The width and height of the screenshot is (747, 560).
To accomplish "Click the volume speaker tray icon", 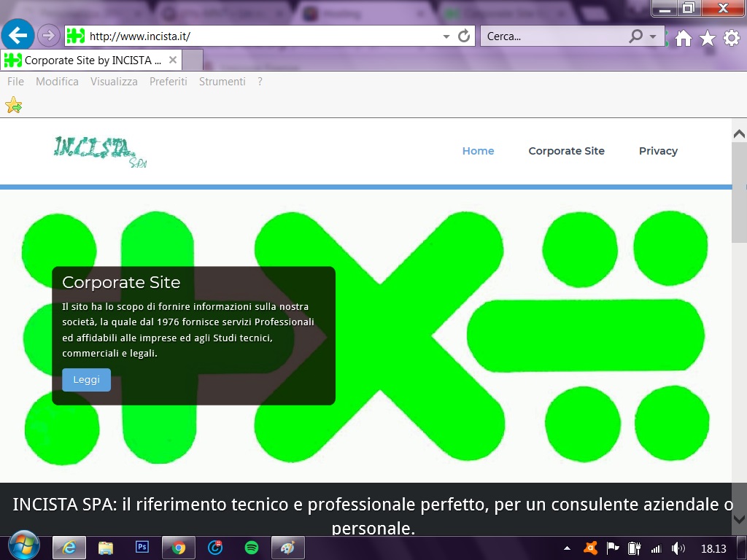I will coord(678,548).
